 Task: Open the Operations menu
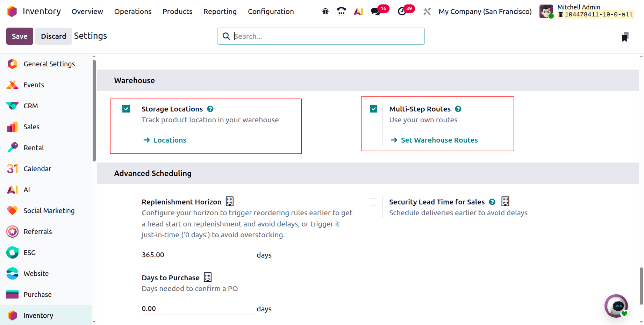[133, 11]
